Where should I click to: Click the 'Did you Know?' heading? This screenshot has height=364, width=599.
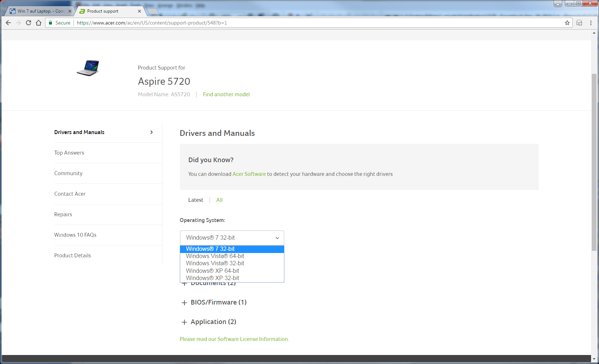[x=211, y=160]
